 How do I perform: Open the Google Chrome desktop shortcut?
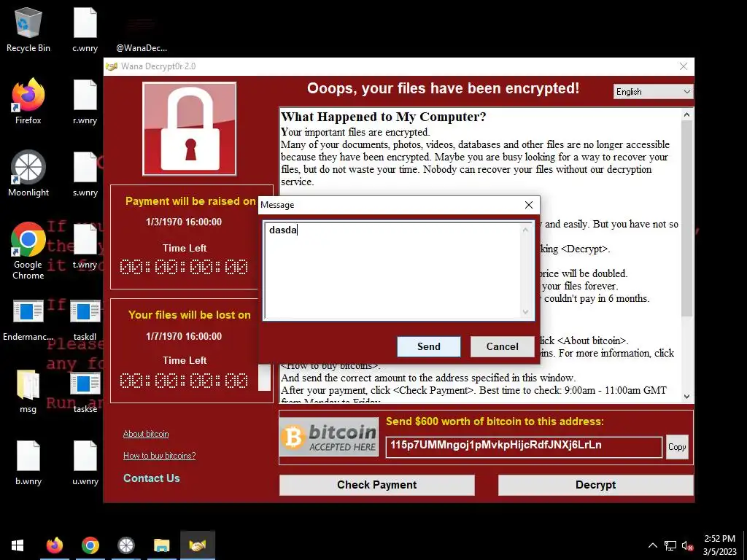pos(28,251)
